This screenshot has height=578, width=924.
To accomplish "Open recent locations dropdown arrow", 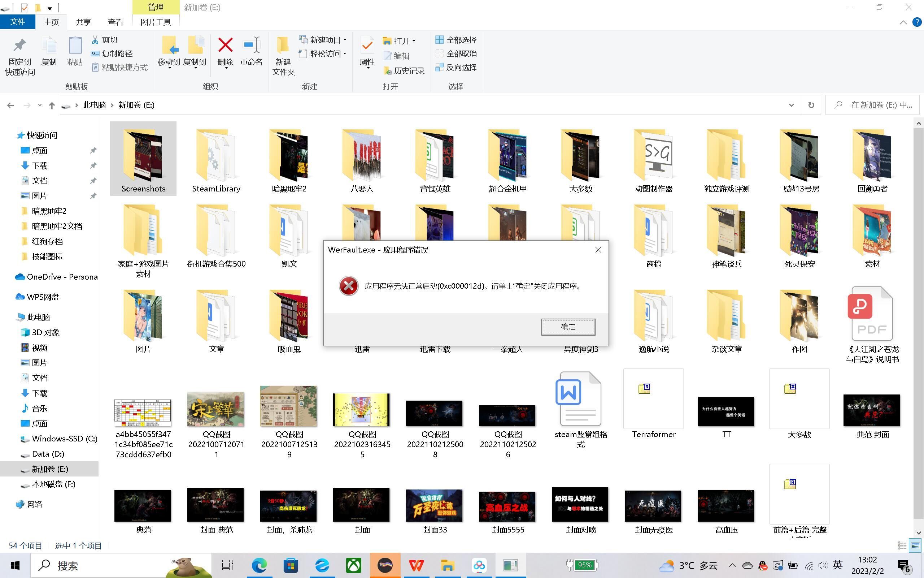I will pos(40,105).
